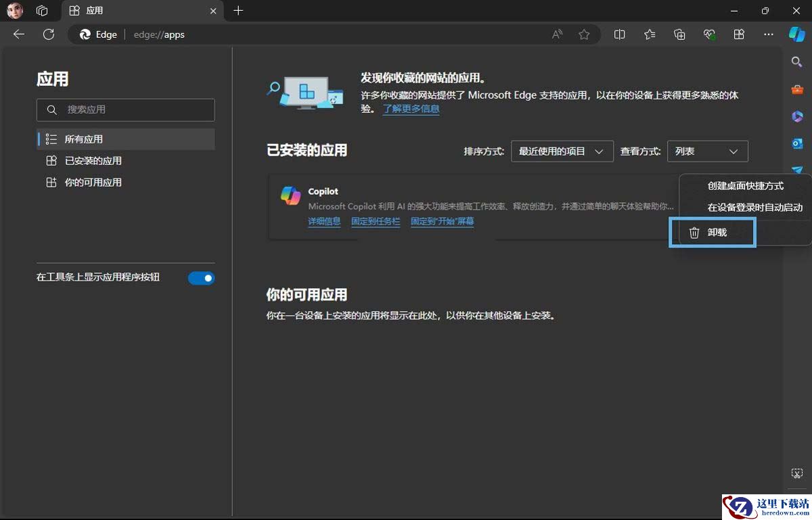Click the 固定到任务栏 link
Screen dimensions: 812x520
pyautogui.click(x=376, y=222)
